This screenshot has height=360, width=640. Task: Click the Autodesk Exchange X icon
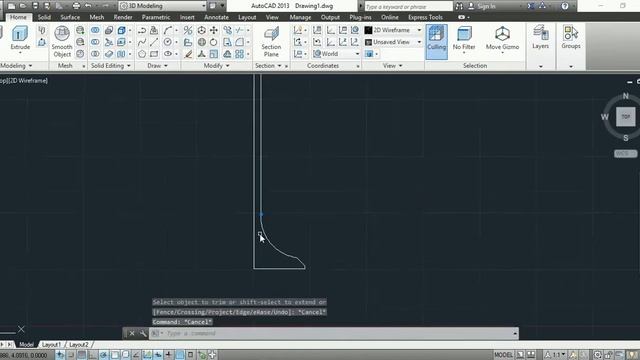(x=530, y=6)
